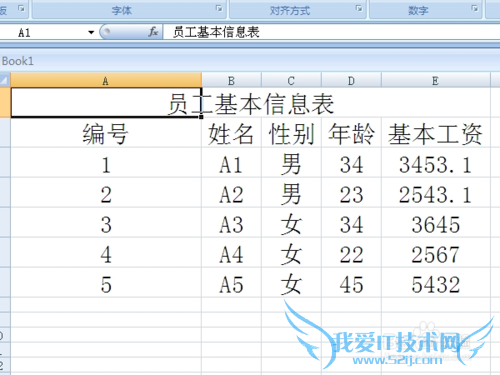Click salary cell 2567
500x375 pixels.
click(x=436, y=253)
